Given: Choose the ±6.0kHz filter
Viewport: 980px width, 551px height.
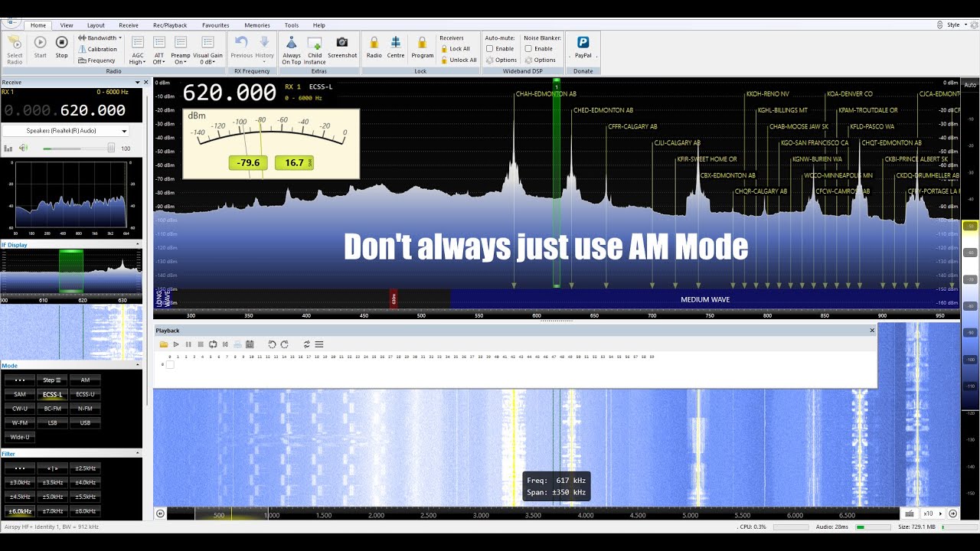Looking at the screenshot, I should pyautogui.click(x=20, y=510).
